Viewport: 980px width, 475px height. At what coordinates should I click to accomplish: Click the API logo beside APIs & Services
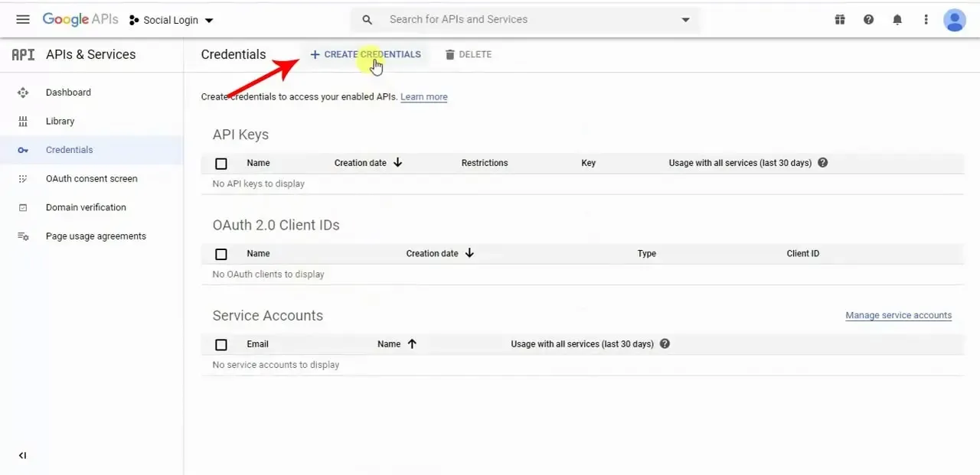coord(23,54)
